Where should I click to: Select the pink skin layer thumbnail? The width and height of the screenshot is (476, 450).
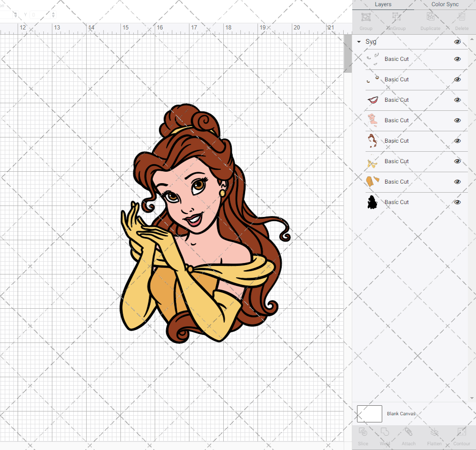373,120
